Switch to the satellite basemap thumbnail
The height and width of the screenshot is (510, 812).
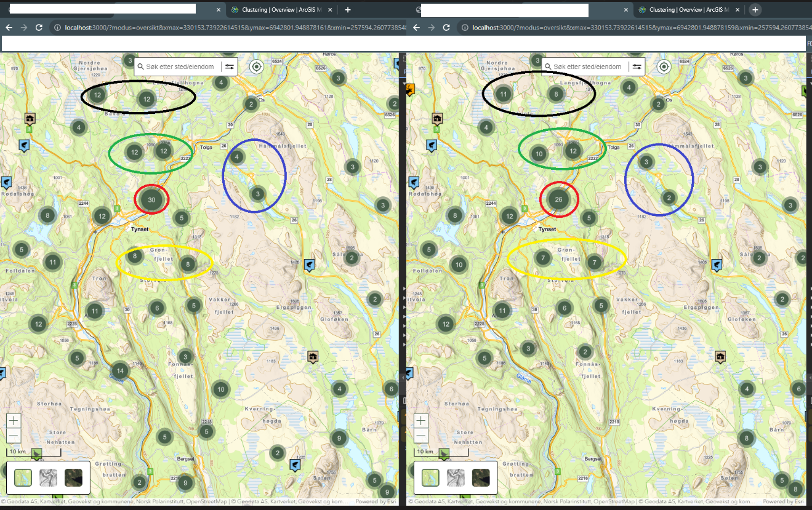click(x=73, y=477)
